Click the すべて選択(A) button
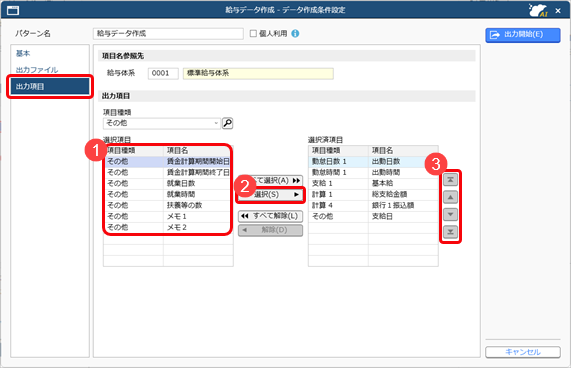 pos(271,180)
